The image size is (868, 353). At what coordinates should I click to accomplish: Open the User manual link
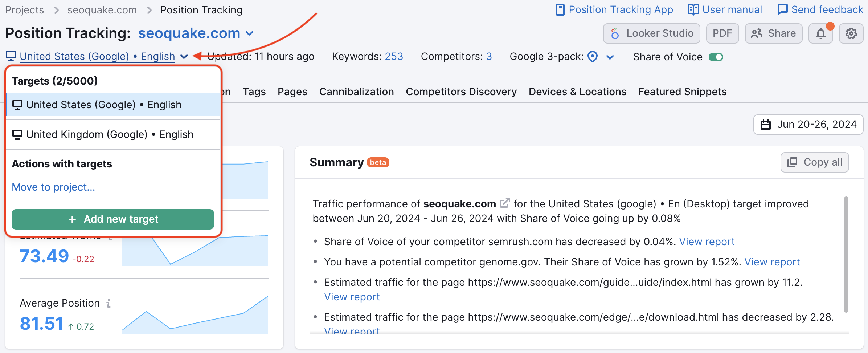(x=732, y=10)
